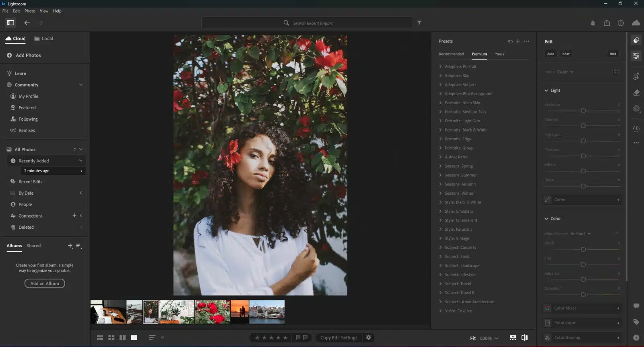The width and height of the screenshot is (644, 347).
Task: Open the zoom 100% dropdown
Action: [x=489, y=338]
